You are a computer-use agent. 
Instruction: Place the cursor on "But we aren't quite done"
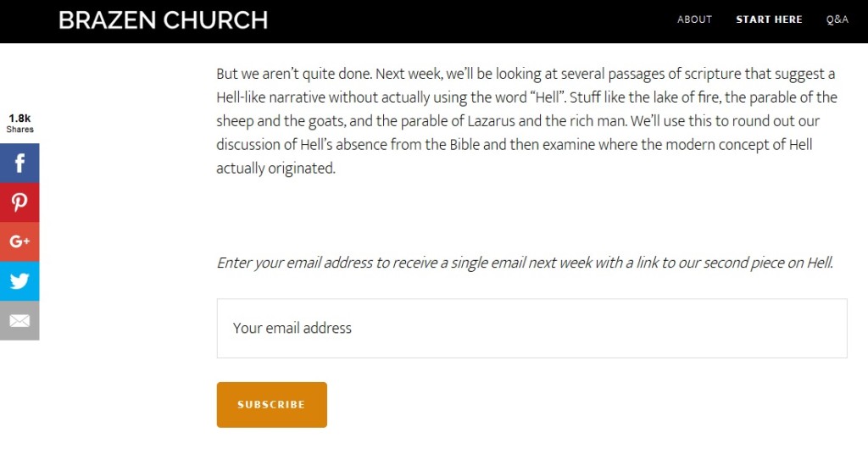click(x=294, y=75)
